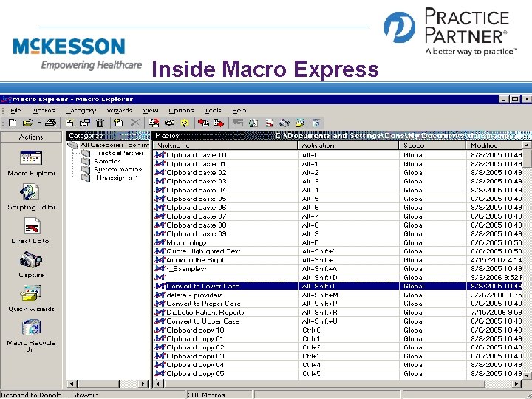
Task: Sort by Nickname column header
Action: coord(225,146)
